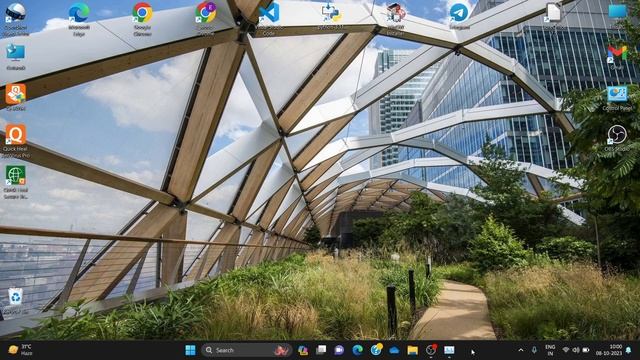Open the notification bell icon
640x360 pixels.
[629, 350]
